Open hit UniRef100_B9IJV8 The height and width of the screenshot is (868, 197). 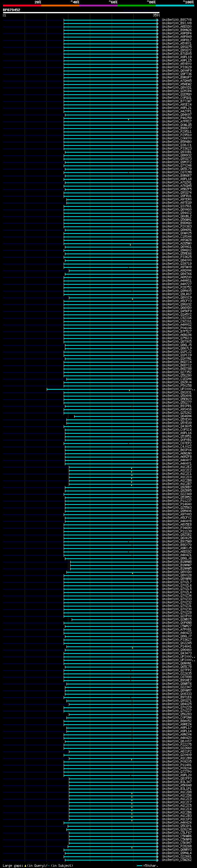pyautogui.click(x=177, y=23)
